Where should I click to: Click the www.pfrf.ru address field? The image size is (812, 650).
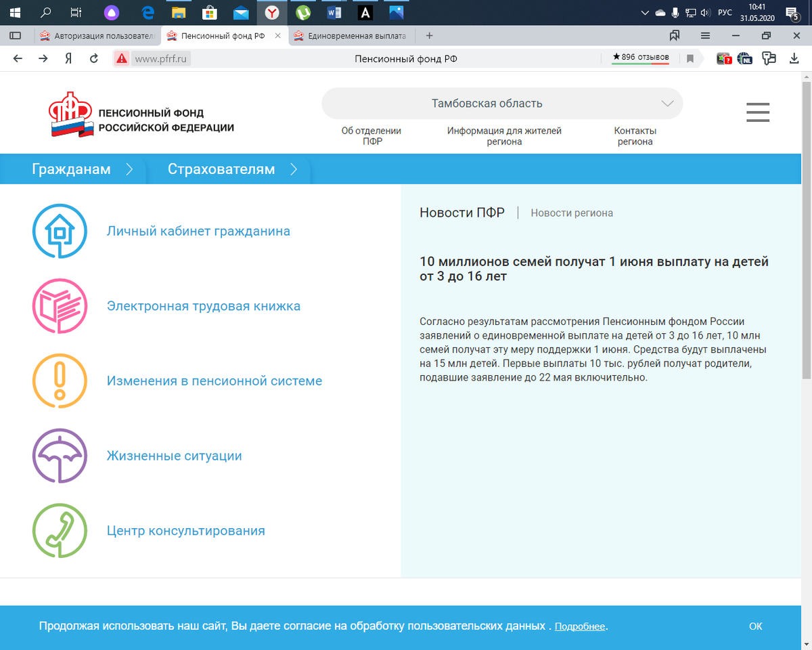point(162,59)
